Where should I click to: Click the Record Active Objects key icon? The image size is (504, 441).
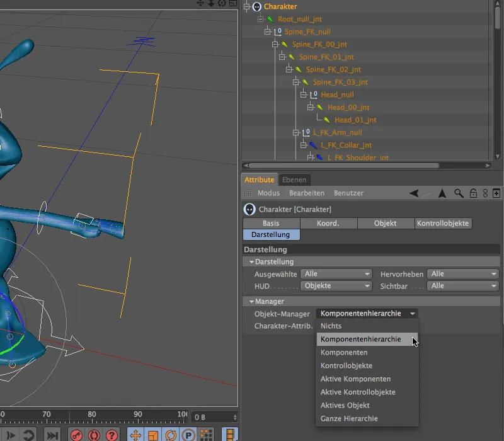[76, 435]
